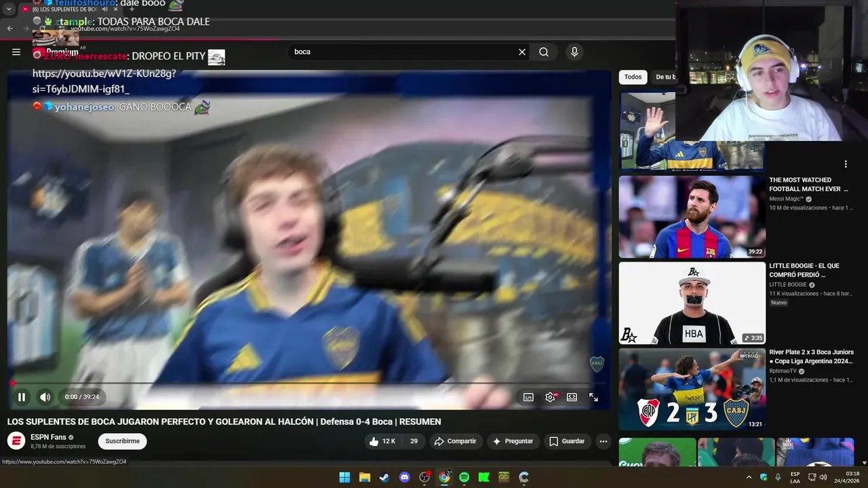
Task: Pause the video with the pause button
Action: point(22,397)
